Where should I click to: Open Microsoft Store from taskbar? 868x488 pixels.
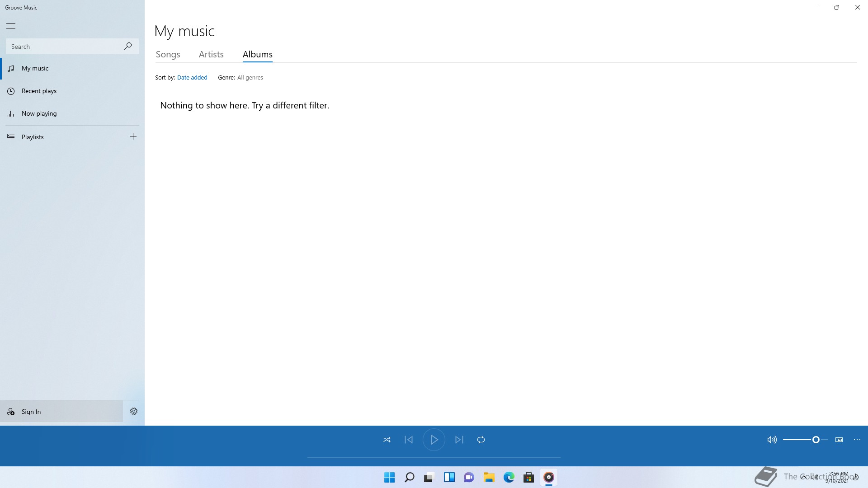[528, 477]
